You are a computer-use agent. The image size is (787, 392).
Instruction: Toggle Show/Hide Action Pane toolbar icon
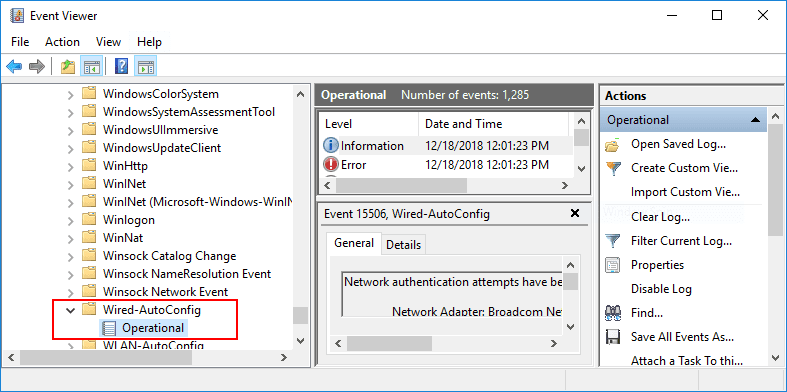[146, 66]
